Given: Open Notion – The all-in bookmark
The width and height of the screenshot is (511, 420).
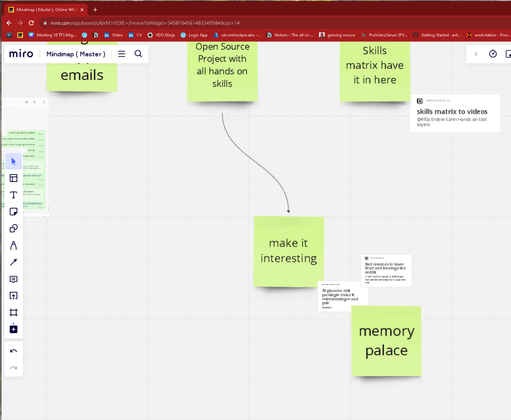Looking at the screenshot, I should pos(290,35).
